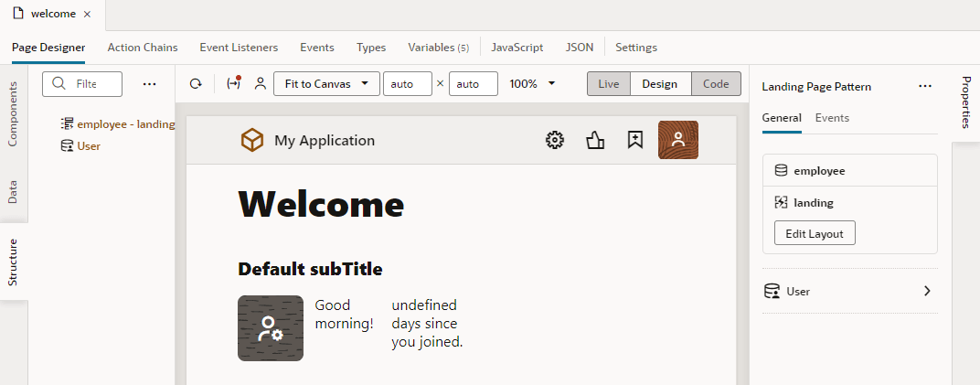980x385 pixels.
Task: Click the bookmark add icon in header
Action: 635,140
